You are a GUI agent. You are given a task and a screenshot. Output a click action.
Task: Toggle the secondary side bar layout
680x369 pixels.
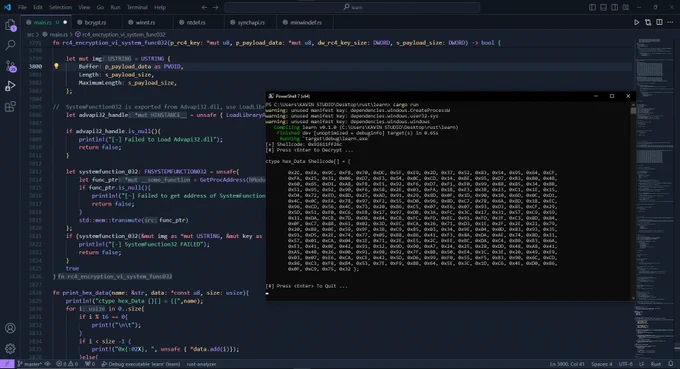point(615,7)
